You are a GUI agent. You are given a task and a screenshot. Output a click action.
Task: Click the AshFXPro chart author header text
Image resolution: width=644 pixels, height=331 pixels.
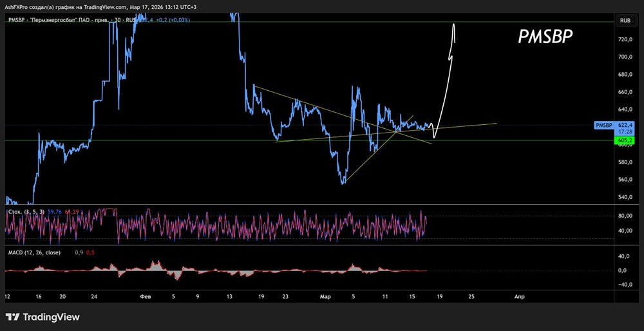[100, 7]
